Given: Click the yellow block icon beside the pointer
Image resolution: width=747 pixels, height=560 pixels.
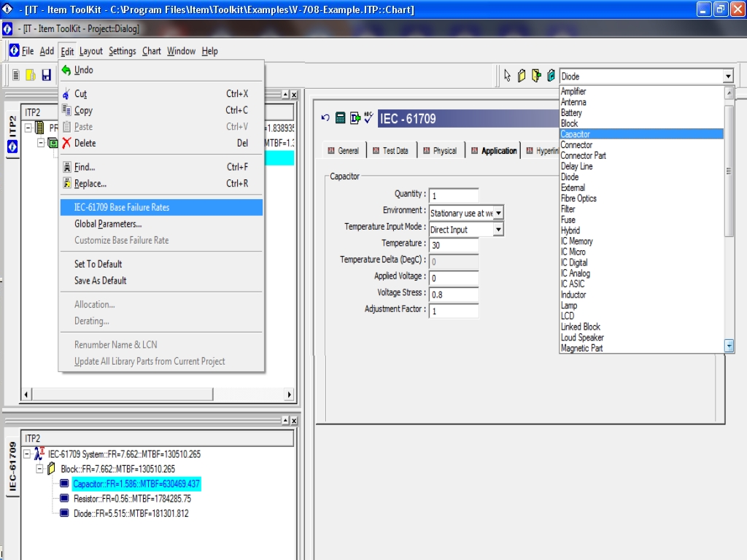Looking at the screenshot, I should pos(522,75).
